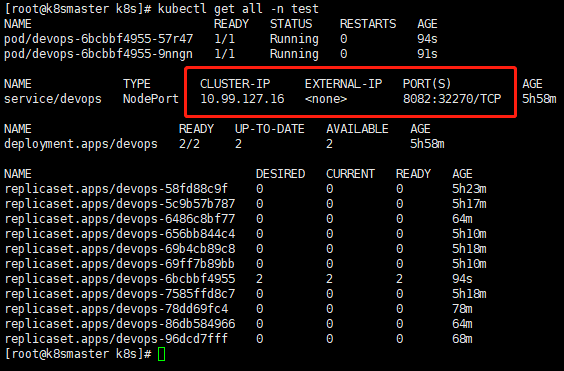
Task: Click the age value '94s' in the 57r47 pod row
Action: (x=427, y=39)
